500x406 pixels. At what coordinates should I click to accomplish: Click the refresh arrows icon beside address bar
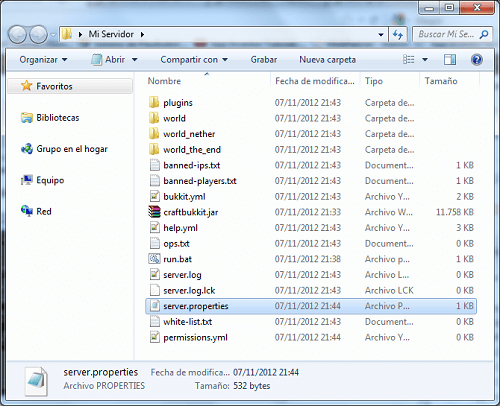[x=398, y=34]
